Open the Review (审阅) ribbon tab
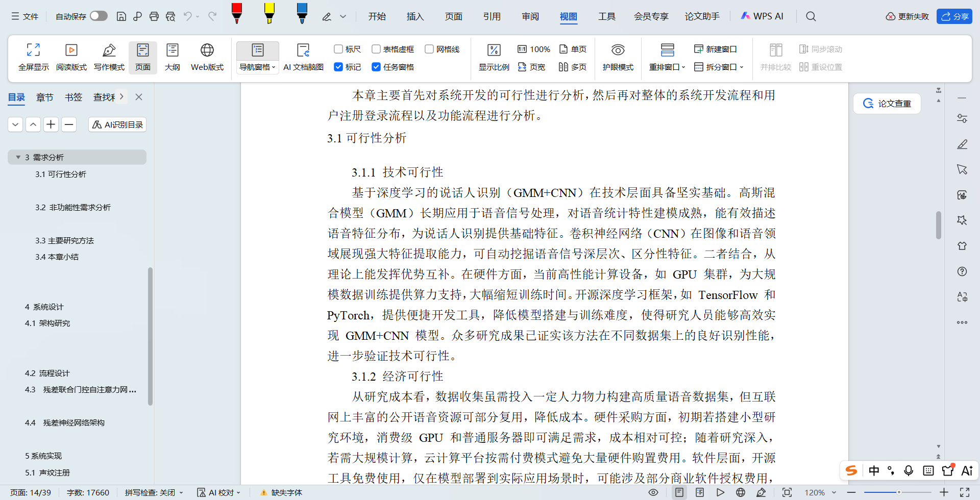 [530, 16]
